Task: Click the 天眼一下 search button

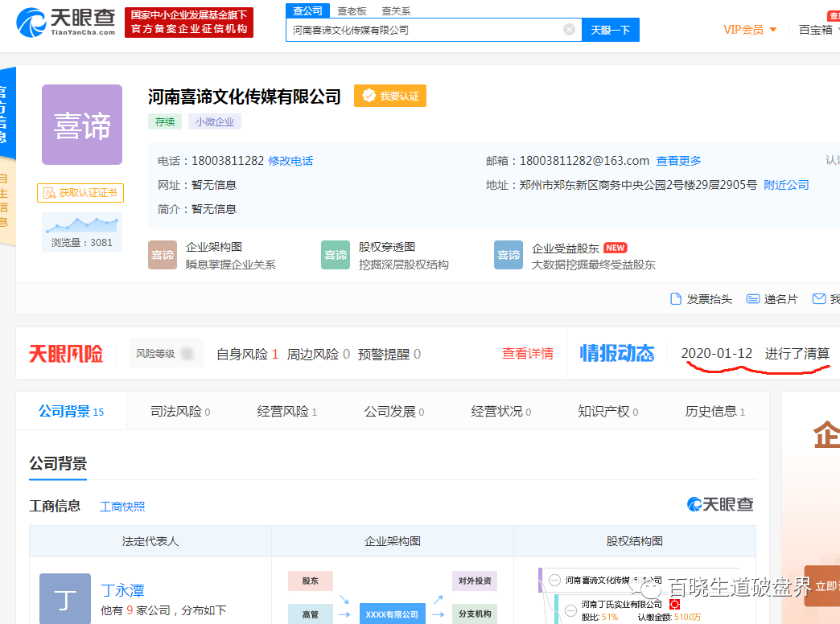Action: click(610, 30)
